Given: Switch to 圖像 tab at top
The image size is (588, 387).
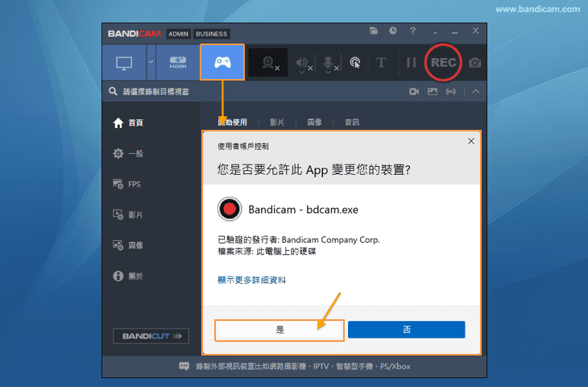Looking at the screenshot, I should pyautogui.click(x=314, y=123).
